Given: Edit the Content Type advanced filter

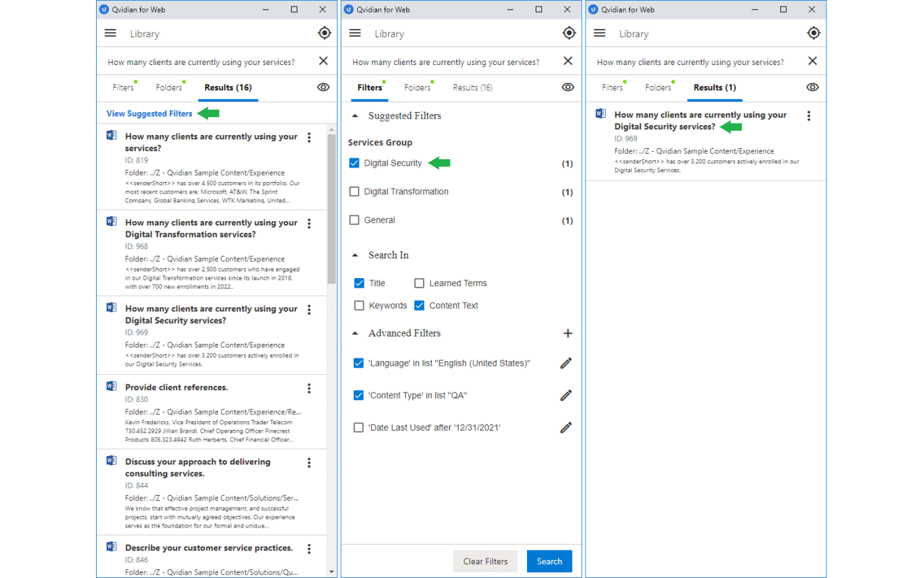Looking at the screenshot, I should pyautogui.click(x=566, y=395).
